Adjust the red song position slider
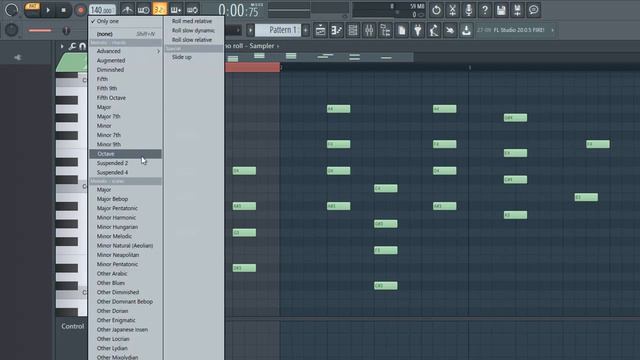Image resolution: width=640 pixels, height=360 pixels. [x=40, y=30]
